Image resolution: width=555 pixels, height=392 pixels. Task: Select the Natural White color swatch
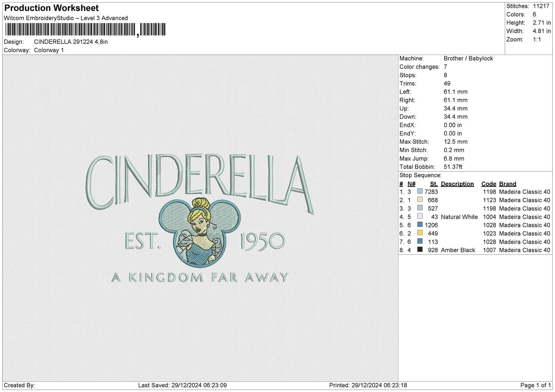pos(420,217)
